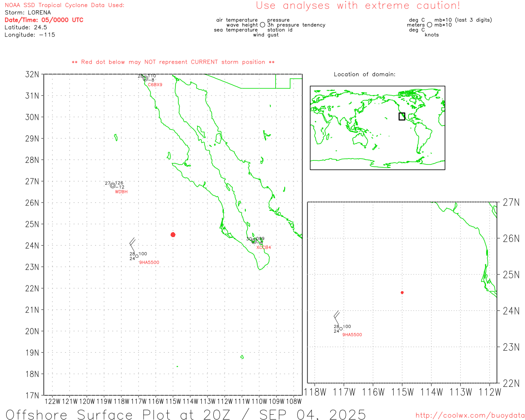Click the Date/Time 05/0000 UTC text
Screen dimensions: 525x420
coord(44,20)
